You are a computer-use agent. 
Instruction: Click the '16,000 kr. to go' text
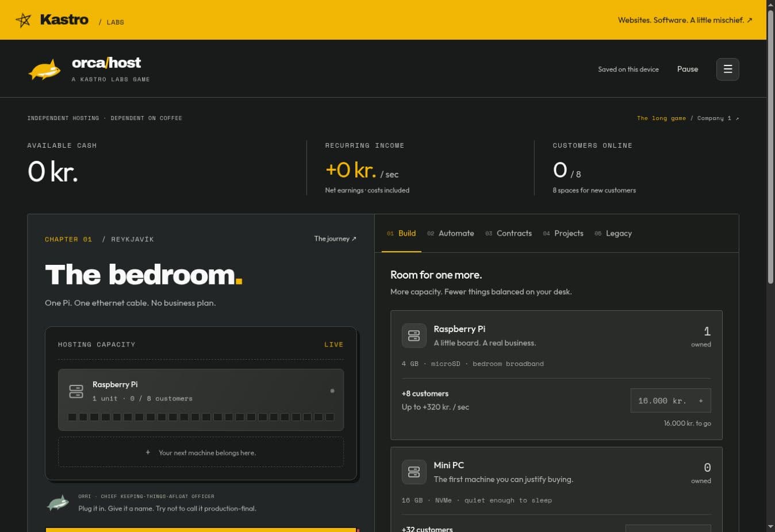pos(687,423)
